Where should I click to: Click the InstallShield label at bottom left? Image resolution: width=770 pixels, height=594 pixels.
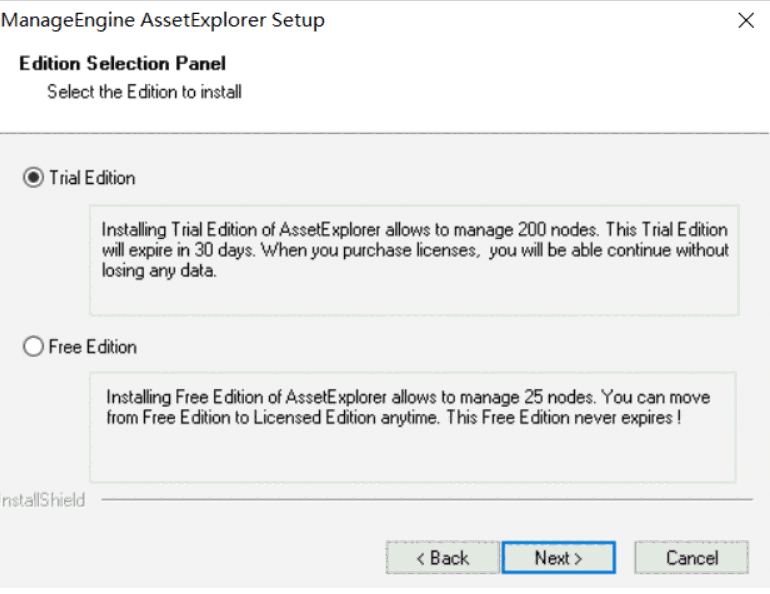(x=42, y=500)
